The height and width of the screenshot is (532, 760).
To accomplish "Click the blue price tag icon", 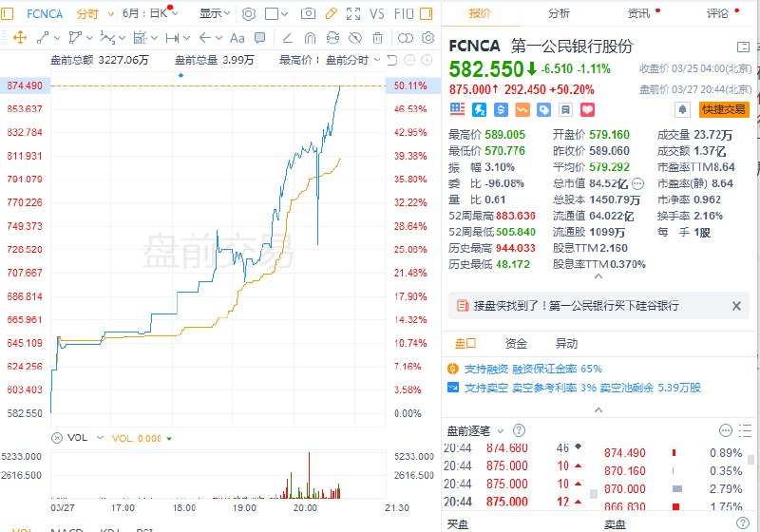I will click(543, 110).
